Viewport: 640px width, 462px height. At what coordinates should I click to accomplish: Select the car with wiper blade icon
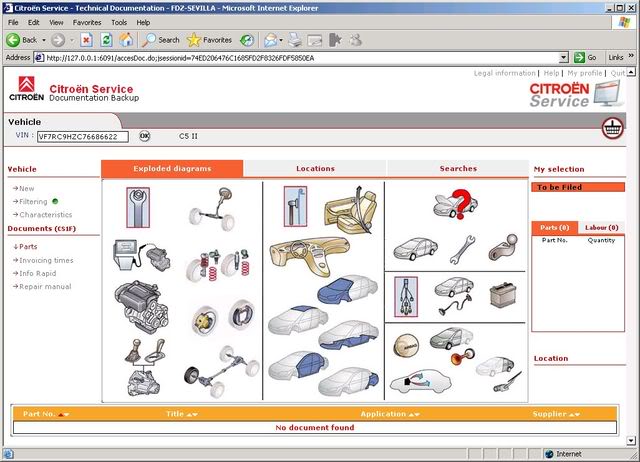(499, 374)
